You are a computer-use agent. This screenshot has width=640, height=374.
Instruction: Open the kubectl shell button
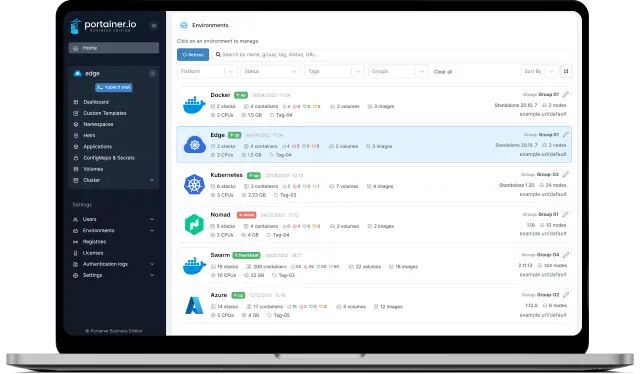point(113,87)
